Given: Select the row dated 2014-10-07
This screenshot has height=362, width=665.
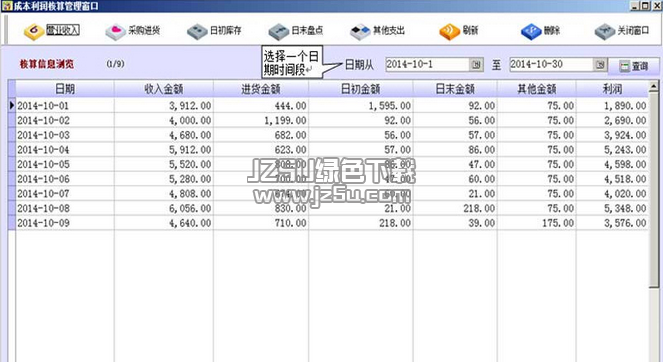Looking at the screenshot, I should click(332, 193).
